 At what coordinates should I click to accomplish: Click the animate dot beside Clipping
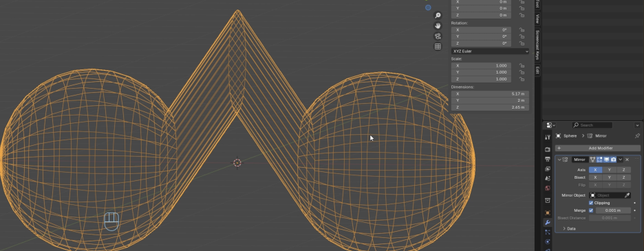635,203
